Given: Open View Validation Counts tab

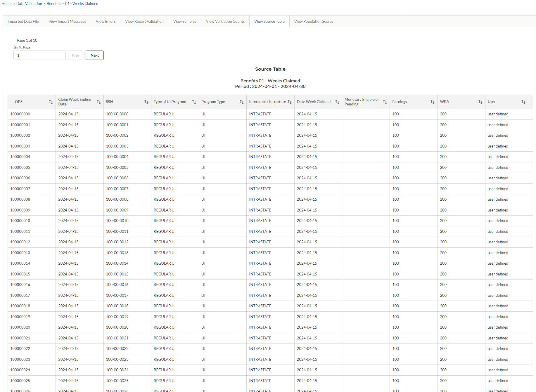Looking at the screenshot, I should (225, 21).
